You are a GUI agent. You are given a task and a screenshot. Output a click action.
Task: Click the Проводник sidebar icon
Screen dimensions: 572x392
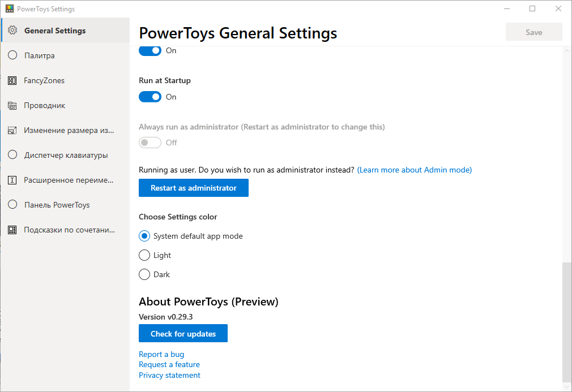12,105
